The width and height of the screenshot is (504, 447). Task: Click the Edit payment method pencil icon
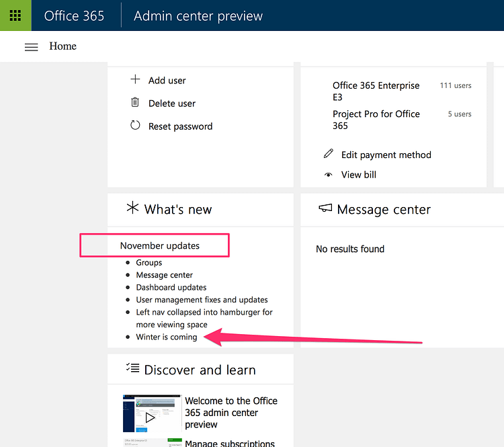click(329, 153)
